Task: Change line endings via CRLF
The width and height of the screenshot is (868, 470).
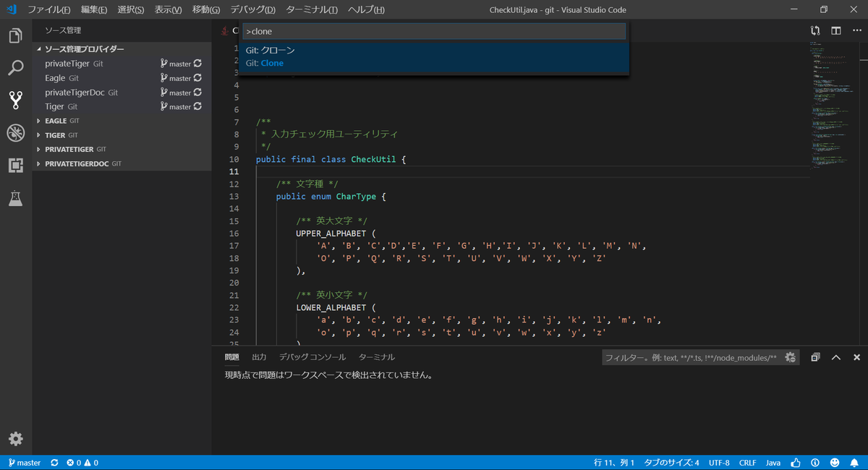Action: 747,463
